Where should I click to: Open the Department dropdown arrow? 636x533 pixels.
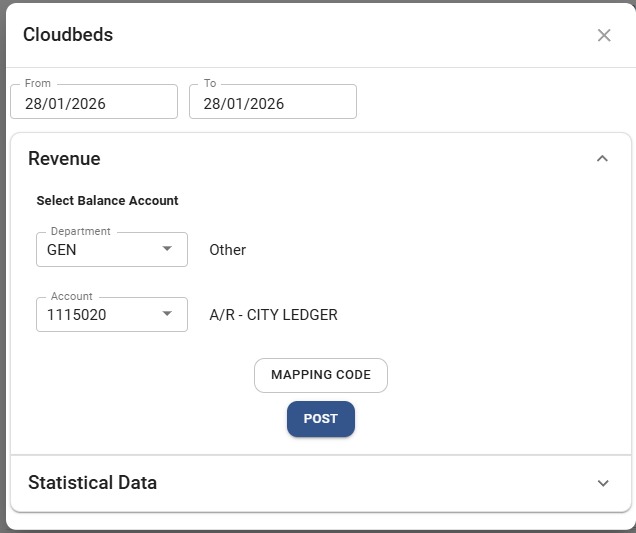167,250
